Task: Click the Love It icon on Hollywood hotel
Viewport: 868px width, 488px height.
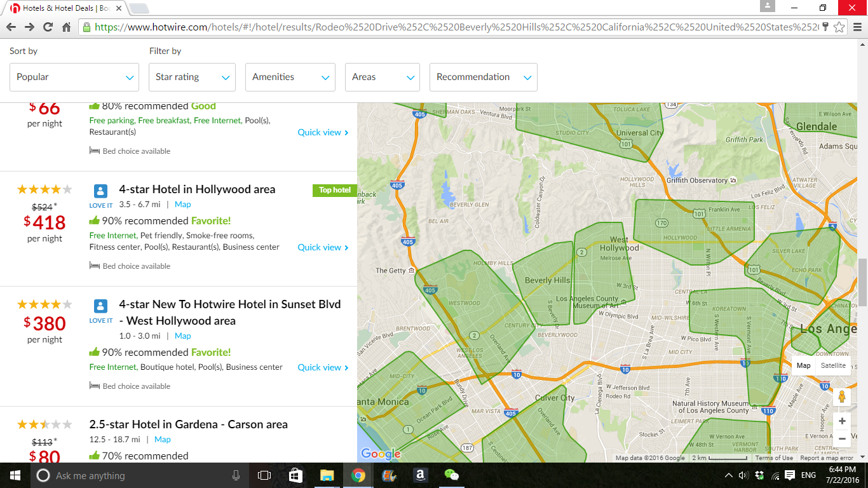Action: [100, 191]
